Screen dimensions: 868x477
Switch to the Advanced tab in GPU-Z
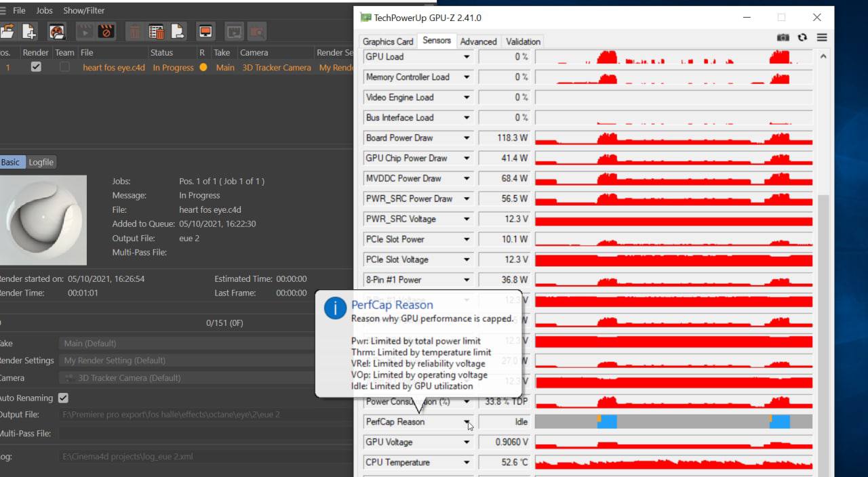(x=478, y=41)
